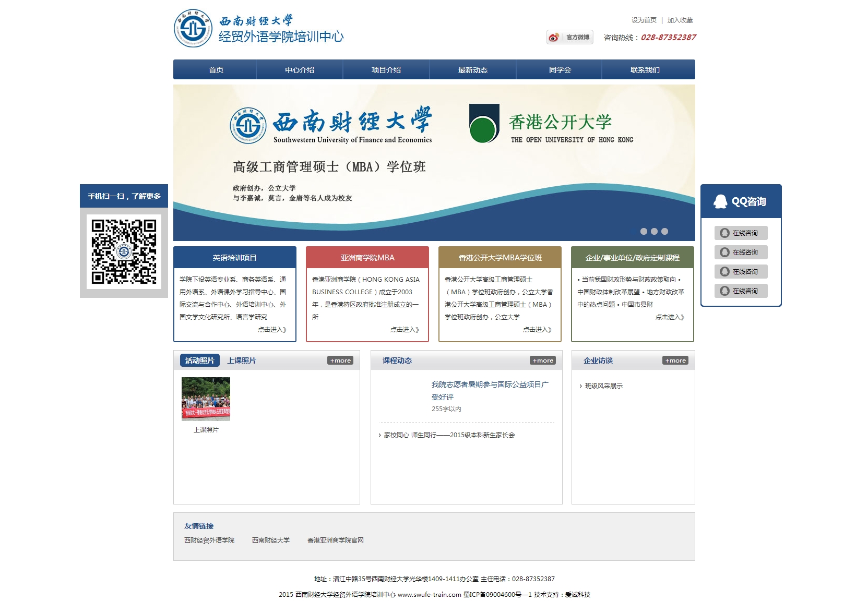Click the university logo emblem in header
This screenshot has width=868, height=613.
[193, 28]
